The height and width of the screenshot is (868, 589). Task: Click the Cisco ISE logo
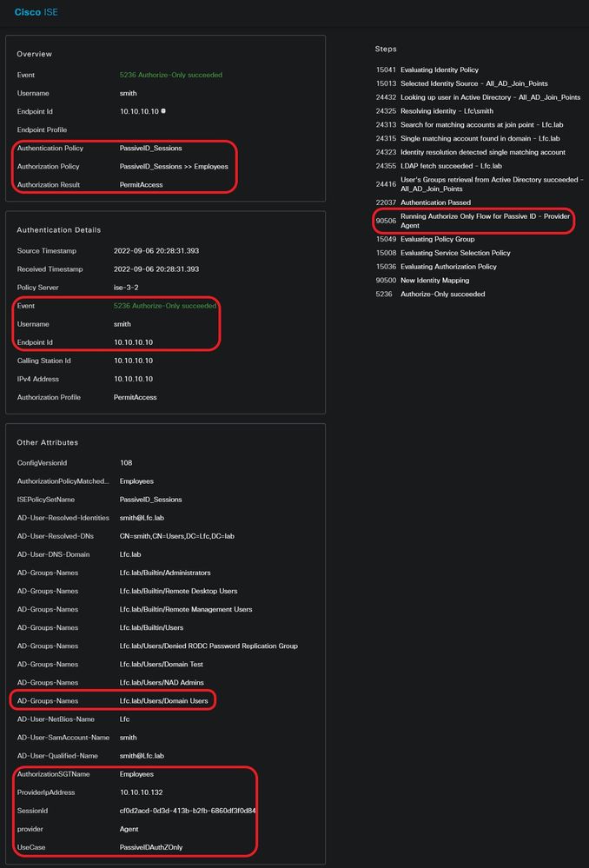coord(36,12)
